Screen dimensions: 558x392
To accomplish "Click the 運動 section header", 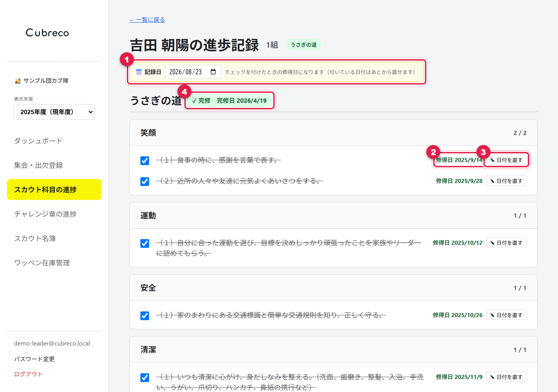I will point(333,215).
